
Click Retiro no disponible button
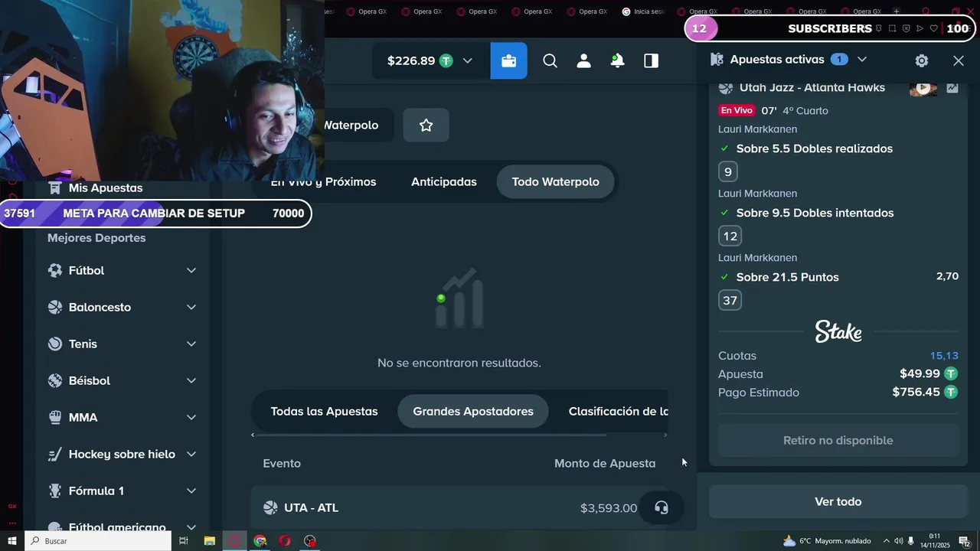point(838,440)
